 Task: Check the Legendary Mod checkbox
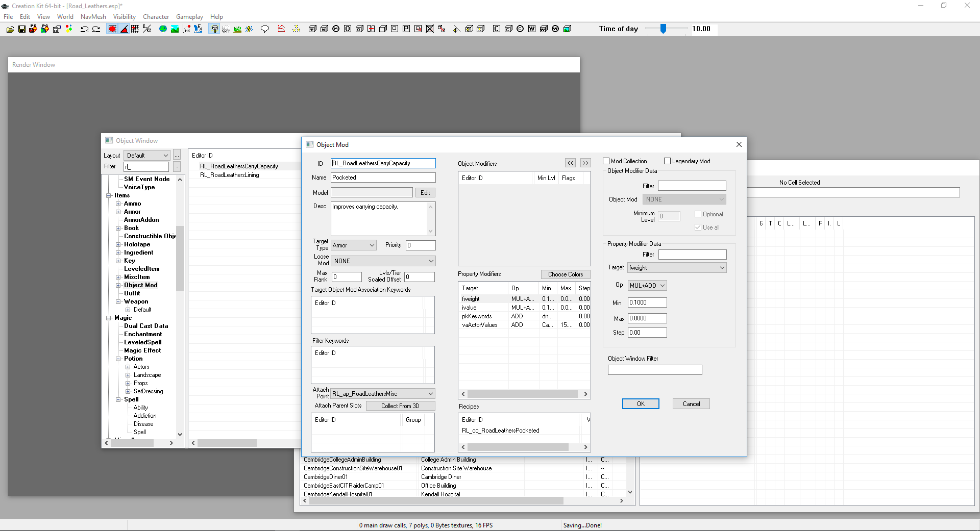tap(667, 161)
